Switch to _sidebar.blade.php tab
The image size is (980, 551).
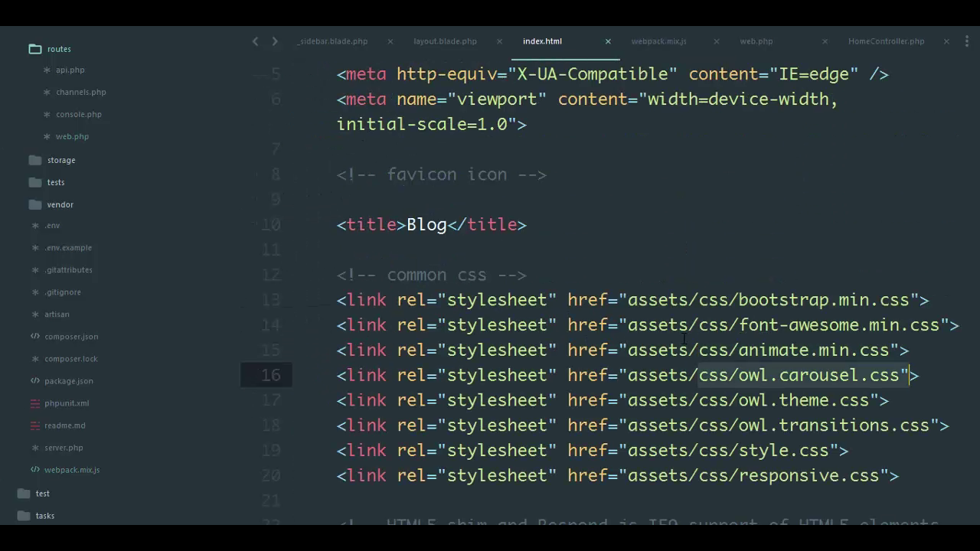(332, 41)
